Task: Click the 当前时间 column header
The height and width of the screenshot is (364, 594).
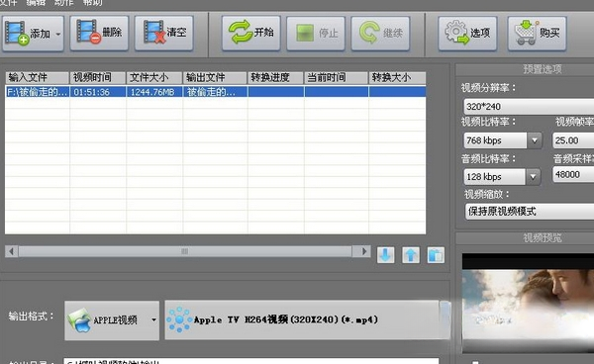Action: (x=336, y=77)
